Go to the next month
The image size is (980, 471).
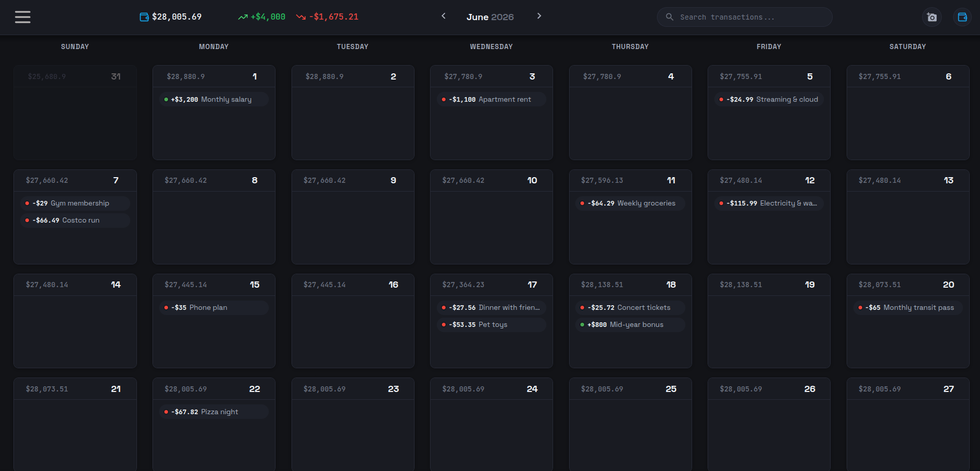(539, 16)
